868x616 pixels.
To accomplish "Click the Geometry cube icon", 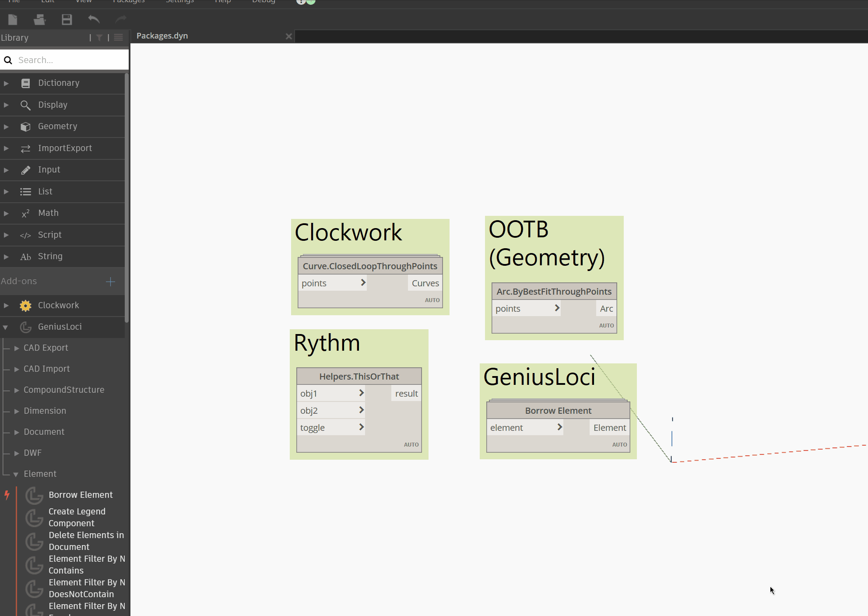I will (x=25, y=127).
